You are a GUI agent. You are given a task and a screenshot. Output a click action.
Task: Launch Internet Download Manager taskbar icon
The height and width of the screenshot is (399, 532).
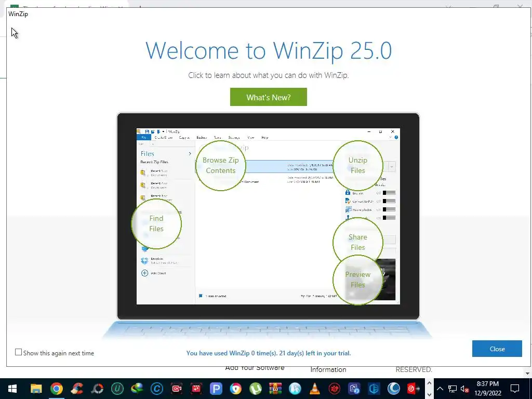(137, 389)
